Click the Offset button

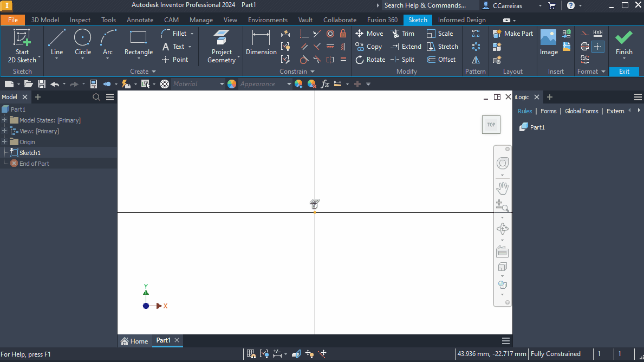(x=441, y=60)
